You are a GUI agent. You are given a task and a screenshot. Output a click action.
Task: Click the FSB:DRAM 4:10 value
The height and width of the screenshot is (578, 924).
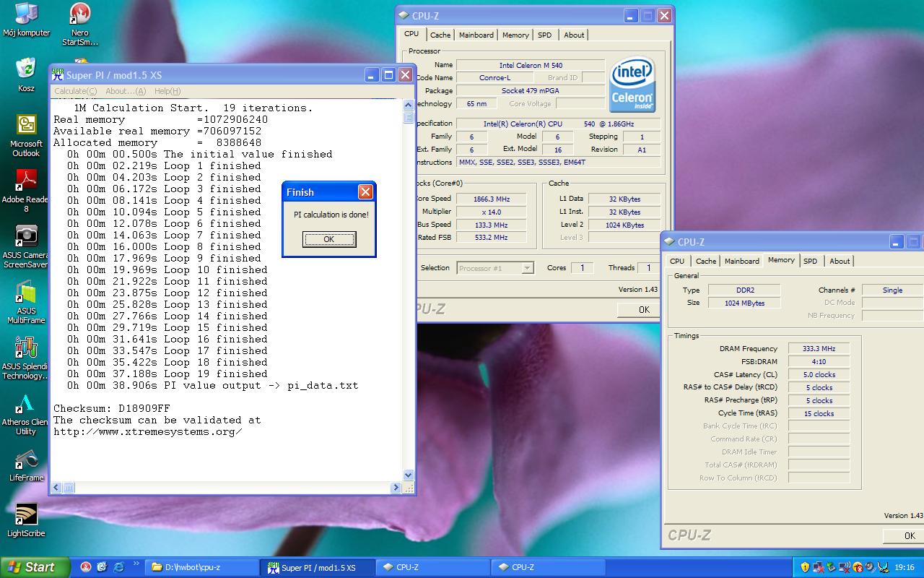(x=819, y=361)
